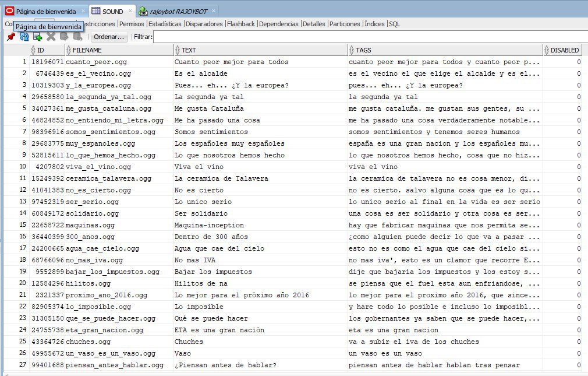This screenshot has height=376, width=588.
Task: Click the filename cell hilitos.ogg
Action: point(119,283)
